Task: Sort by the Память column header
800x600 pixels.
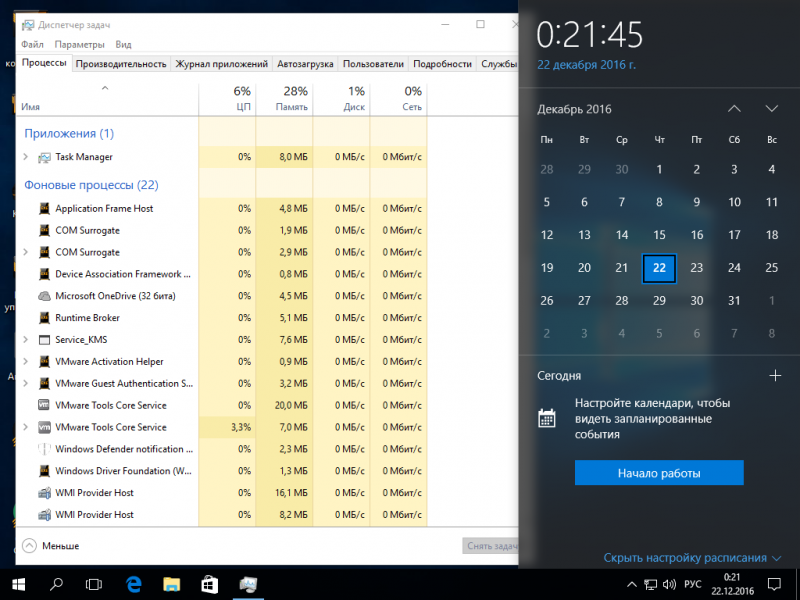Action: tap(284, 98)
